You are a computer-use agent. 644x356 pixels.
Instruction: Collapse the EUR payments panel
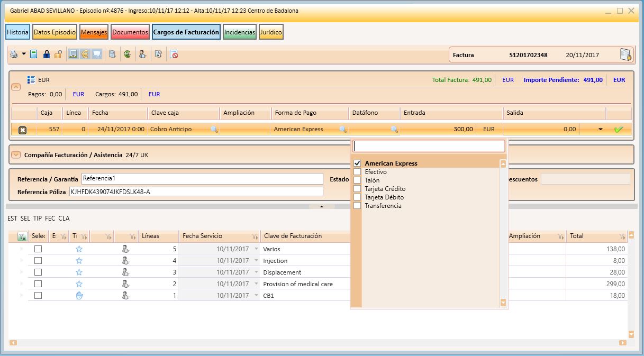click(x=16, y=86)
